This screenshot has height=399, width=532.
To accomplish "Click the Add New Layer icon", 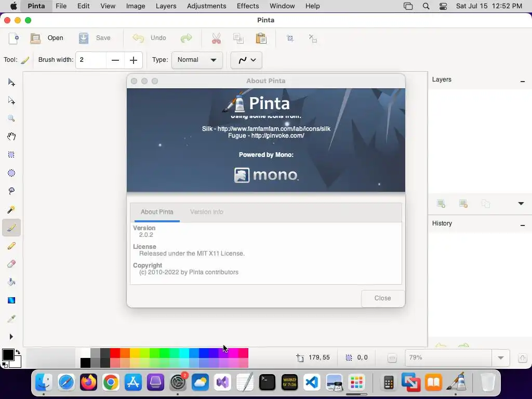I will 441,204.
